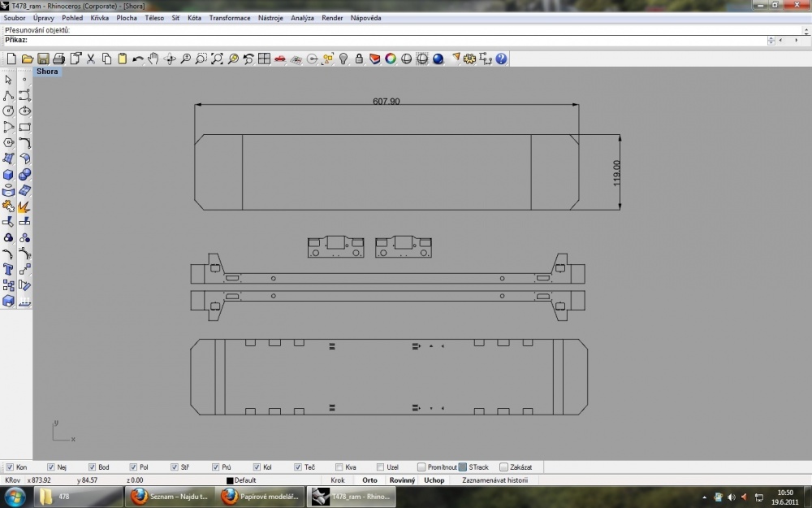
Task: Open the Transformace menu
Action: (x=230, y=18)
